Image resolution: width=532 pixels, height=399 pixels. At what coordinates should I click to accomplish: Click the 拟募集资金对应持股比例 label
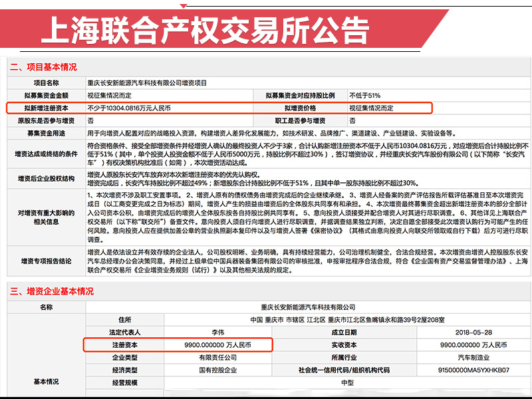(301, 95)
